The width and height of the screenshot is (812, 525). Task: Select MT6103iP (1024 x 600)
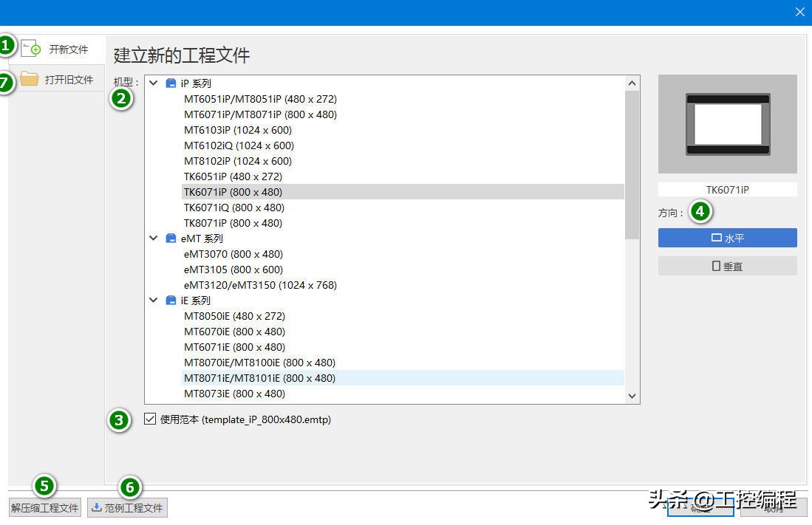[238, 130]
